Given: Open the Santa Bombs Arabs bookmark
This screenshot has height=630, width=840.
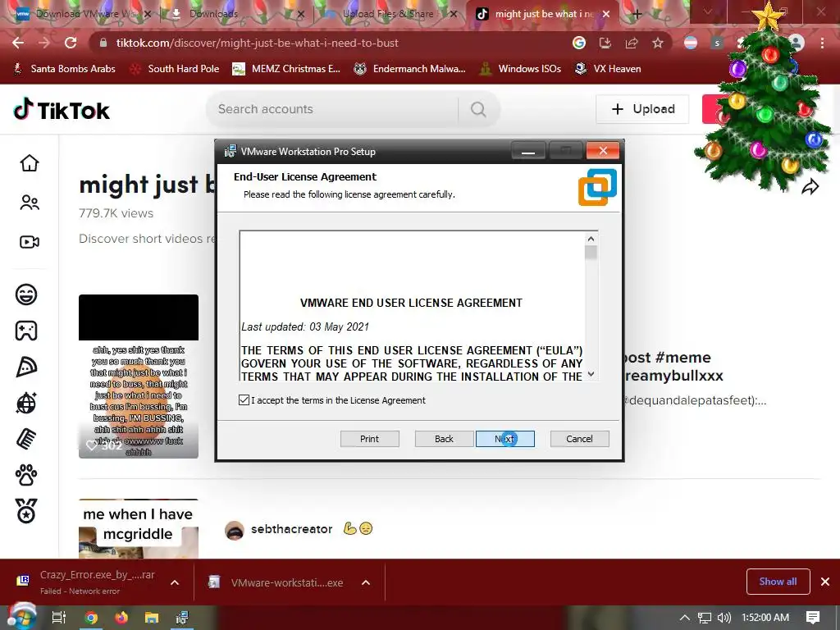Looking at the screenshot, I should pos(64,69).
